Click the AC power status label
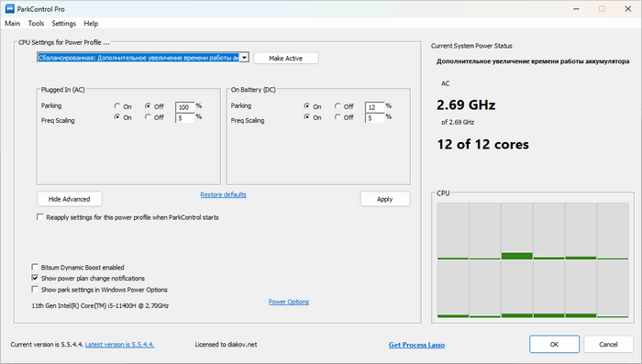This screenshot has width=642, height=364. (446, 83)
